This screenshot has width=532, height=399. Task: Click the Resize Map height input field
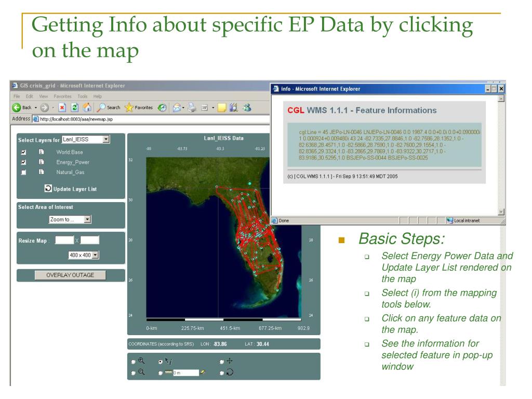click(89, 240)
